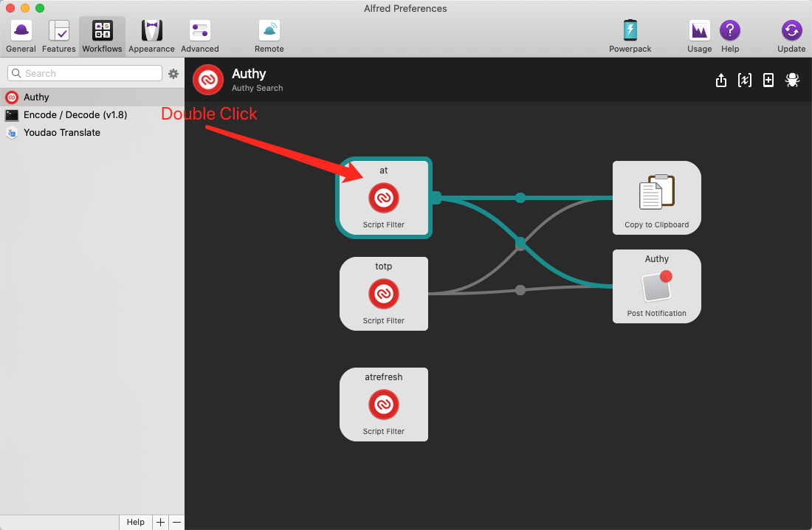Screen dimensions: 812x530
Task: Click the Authy Search subtitle text
Action: (258, 88)
